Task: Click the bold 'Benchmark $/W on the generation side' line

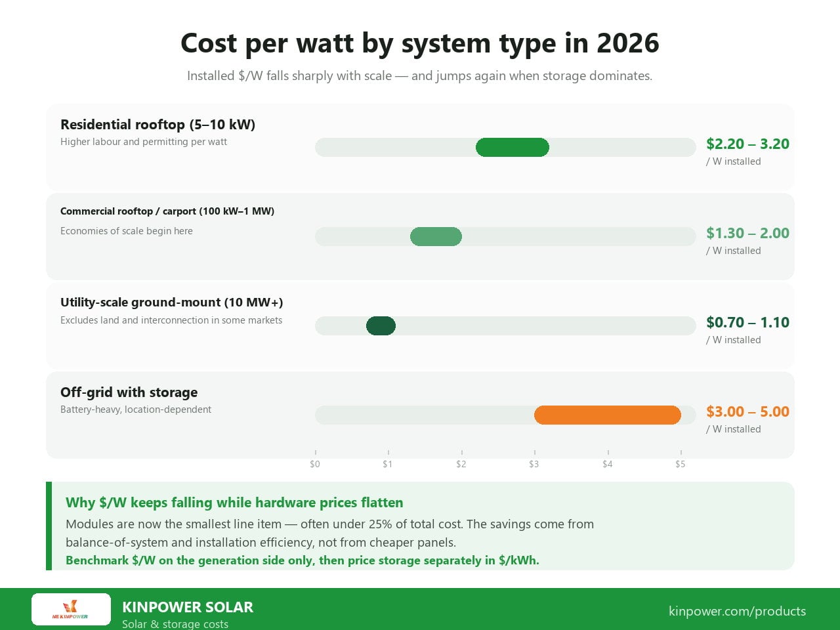Action: click(x=303, y=560)
